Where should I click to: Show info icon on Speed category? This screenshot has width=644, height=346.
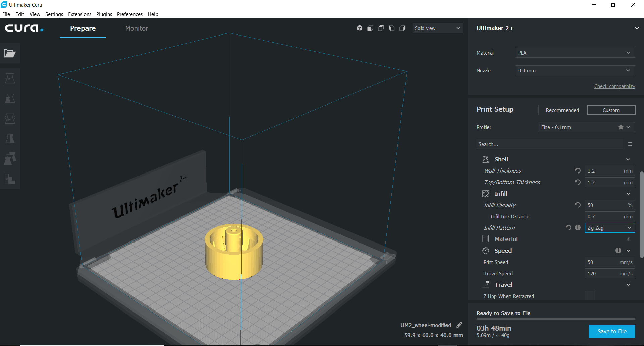(x=618, y=251)
